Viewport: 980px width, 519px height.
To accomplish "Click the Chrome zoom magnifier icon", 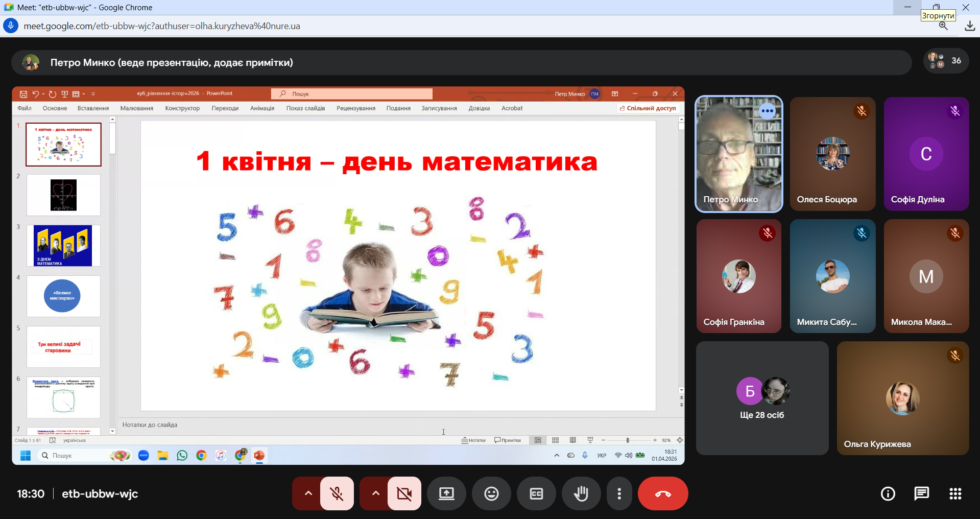I will tap(943, 26).
